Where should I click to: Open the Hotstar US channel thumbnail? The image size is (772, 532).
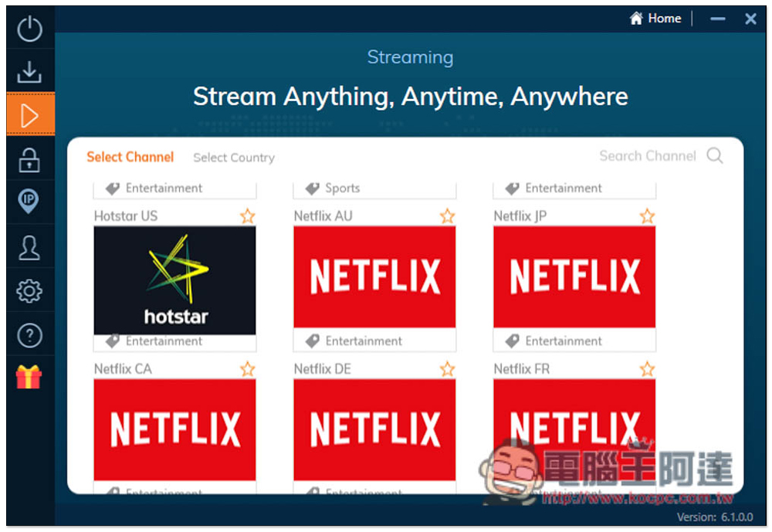174,280
